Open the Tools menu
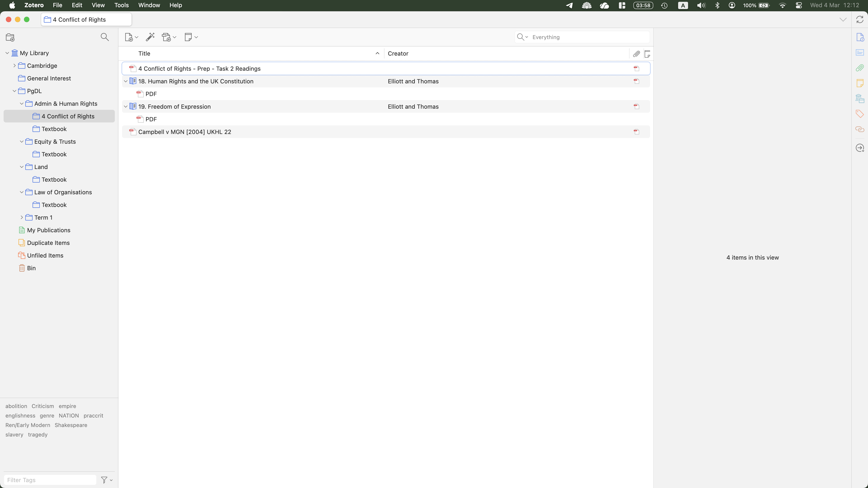Image resolution: width=868 pixels, height=488 pixels. [121, 5]
